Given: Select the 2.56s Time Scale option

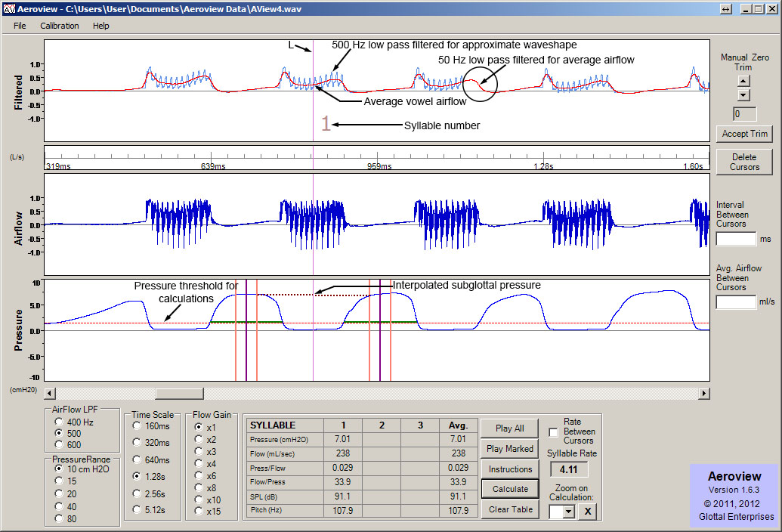Looking at the screenshot, I should [x=137, y=493].
